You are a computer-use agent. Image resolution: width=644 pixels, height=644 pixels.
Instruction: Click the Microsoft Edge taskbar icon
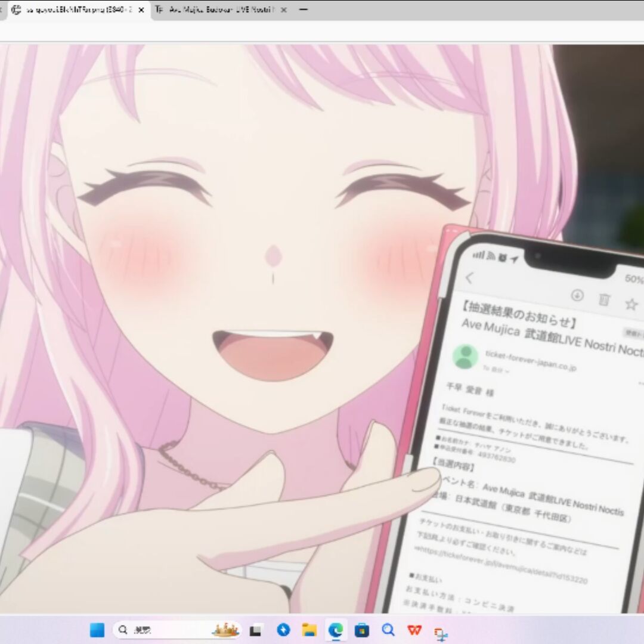pos(336,630)
